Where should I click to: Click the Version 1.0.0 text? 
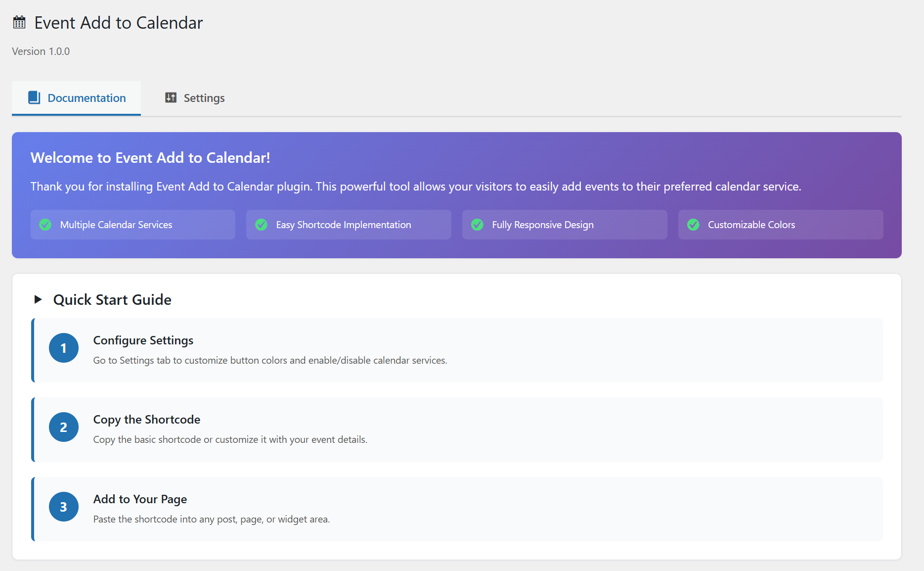[x=41, y=51]
